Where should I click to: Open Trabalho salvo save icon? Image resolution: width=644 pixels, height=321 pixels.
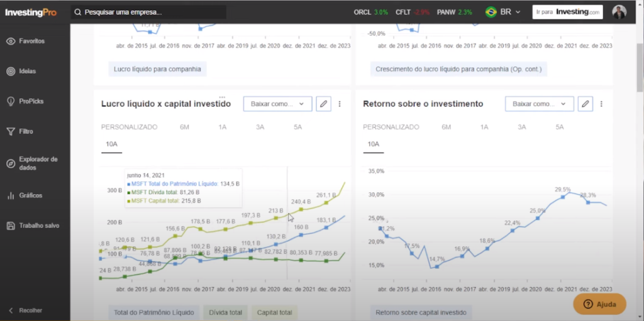11,226
